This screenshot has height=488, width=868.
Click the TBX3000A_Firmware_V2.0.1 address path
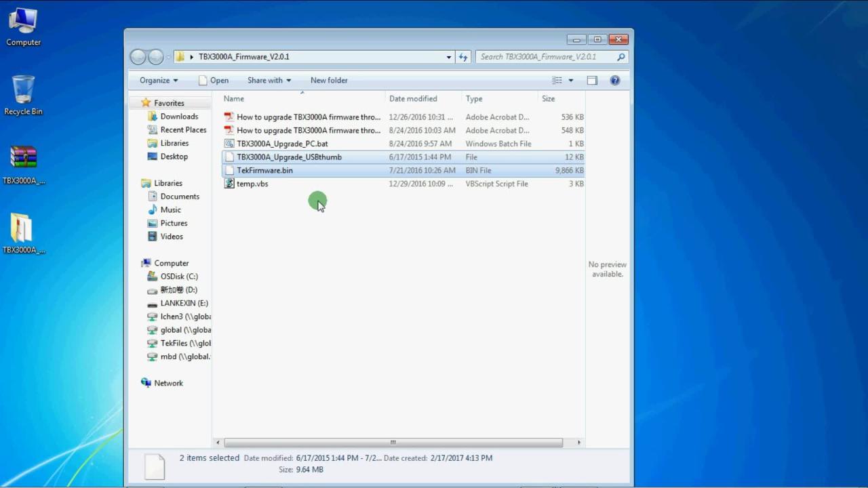pos(244,57)
